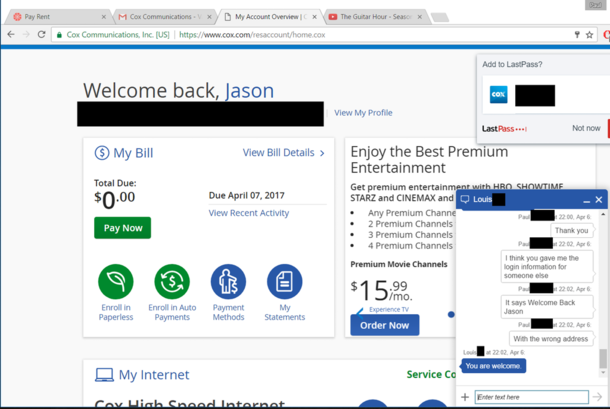This screenshot has height=409, width=610.
Task: Click the browser address bar URL
Action: [x=252, y=35]
